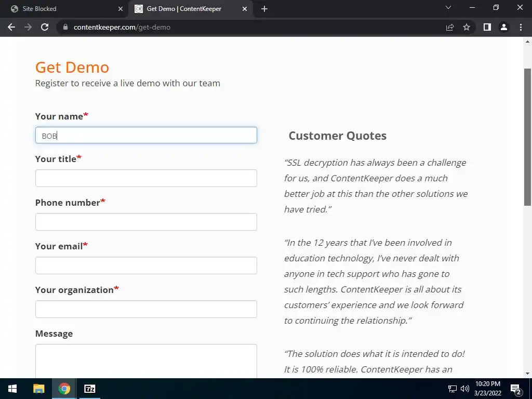Open the volume tray icon
The height and width of the screenshot is (399, 532).
pyautogui.click(x=465, y=389)
